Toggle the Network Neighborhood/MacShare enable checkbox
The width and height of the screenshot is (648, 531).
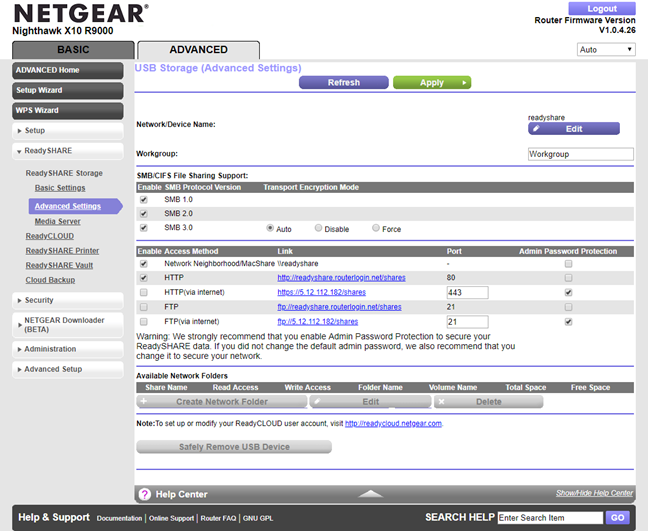(x=143, y=264)
